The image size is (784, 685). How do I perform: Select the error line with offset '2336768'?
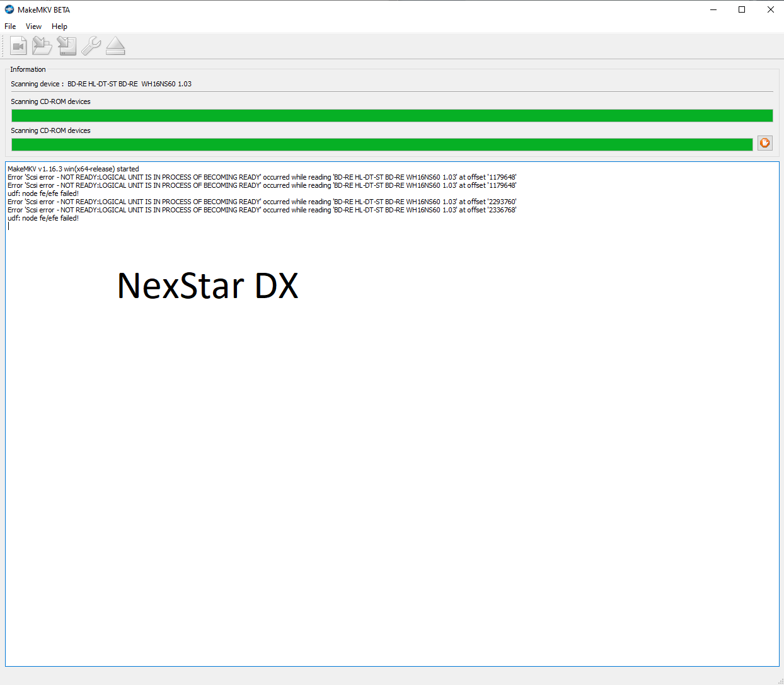262,210
